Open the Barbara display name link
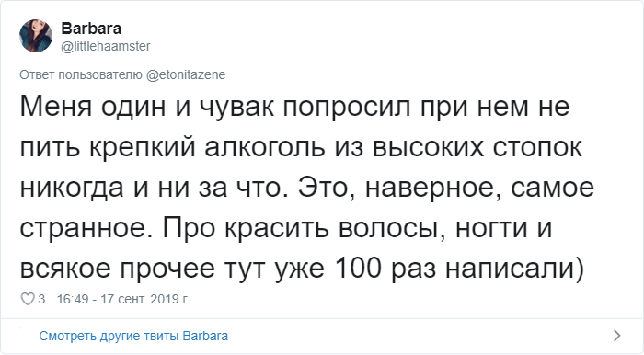This screenshot has height=355, width=644. pos(91,29)
